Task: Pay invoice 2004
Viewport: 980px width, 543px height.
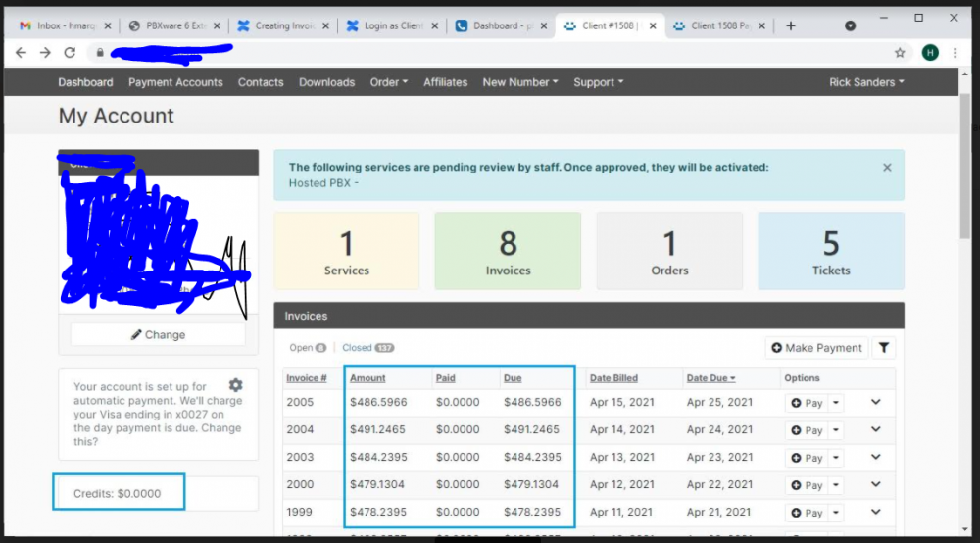Action: [x=807, y=430]
